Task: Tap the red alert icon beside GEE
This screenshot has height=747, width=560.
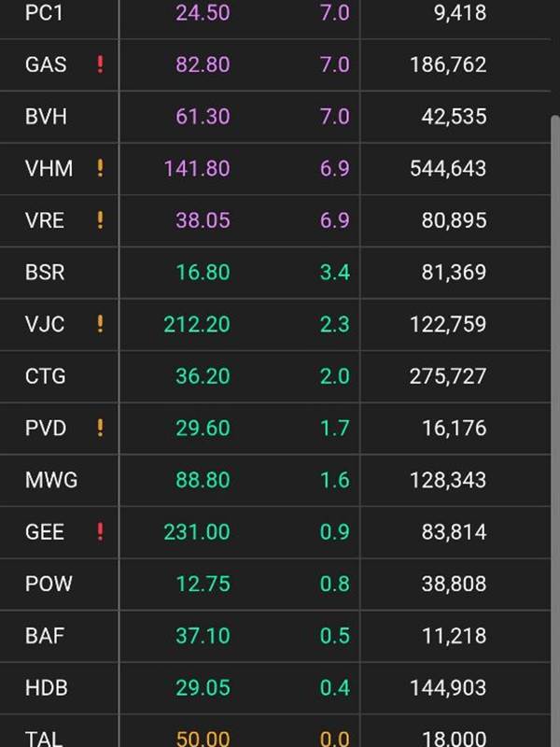Action: click(x=100, y=531)
